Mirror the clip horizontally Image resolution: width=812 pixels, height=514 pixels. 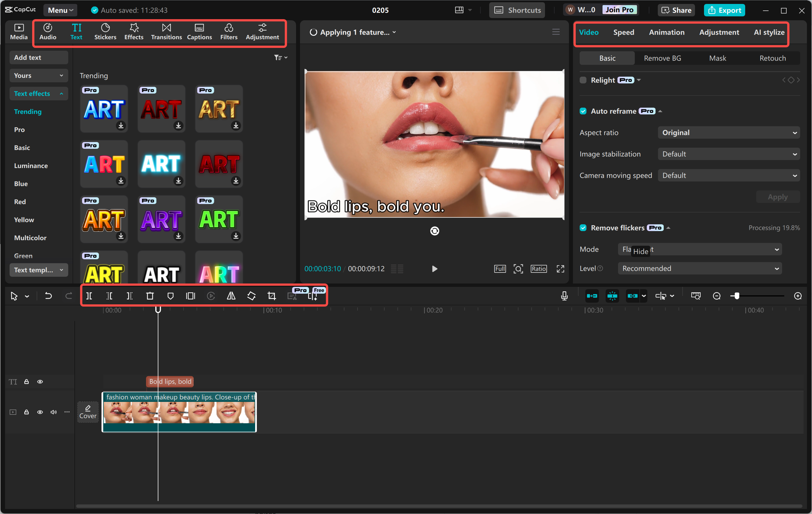(x=231, y=296)
